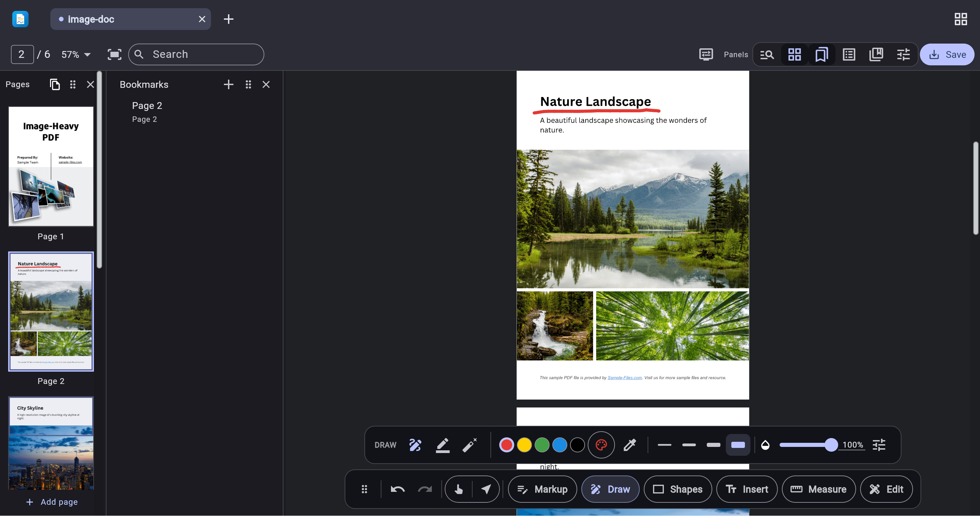Click the Save button

pos(947,54)
